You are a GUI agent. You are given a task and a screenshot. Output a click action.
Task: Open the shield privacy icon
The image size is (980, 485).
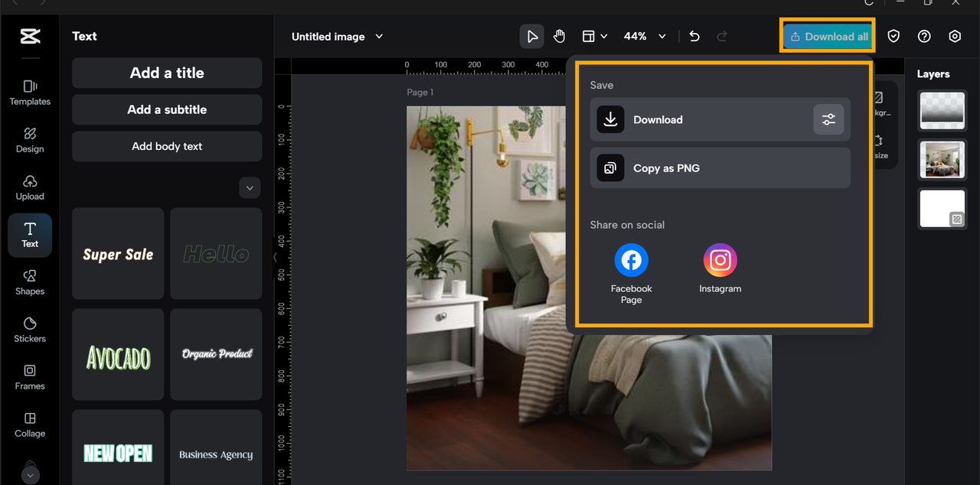tap(893, 36)
